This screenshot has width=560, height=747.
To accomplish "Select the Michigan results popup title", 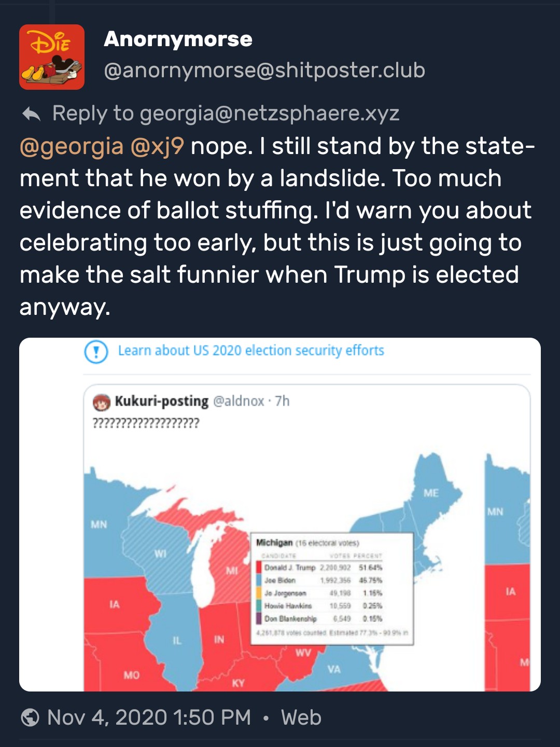I will [274, 543].
